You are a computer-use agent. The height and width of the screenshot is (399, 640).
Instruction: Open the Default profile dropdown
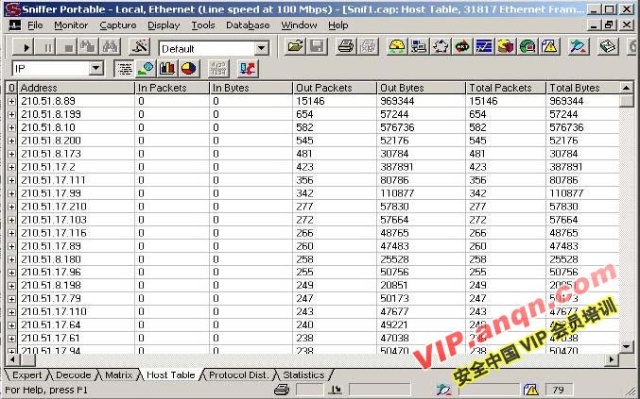pos(214,49)
